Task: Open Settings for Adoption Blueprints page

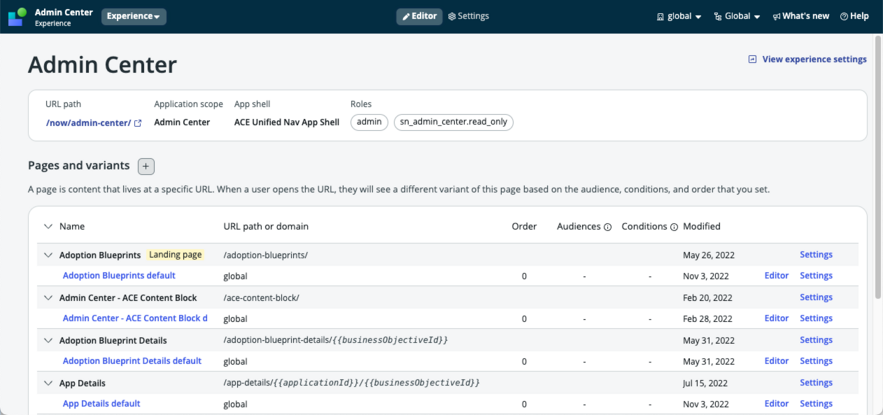Action: [x=816, y=255]
